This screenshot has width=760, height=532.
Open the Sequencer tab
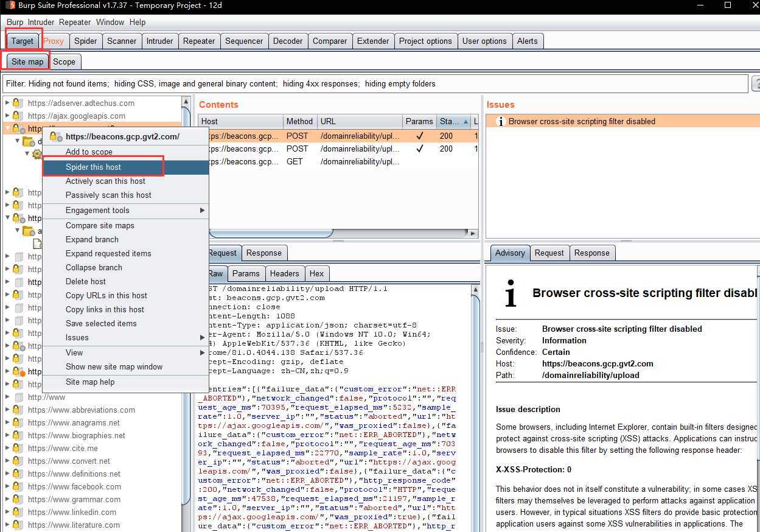(x=244, y=41)
